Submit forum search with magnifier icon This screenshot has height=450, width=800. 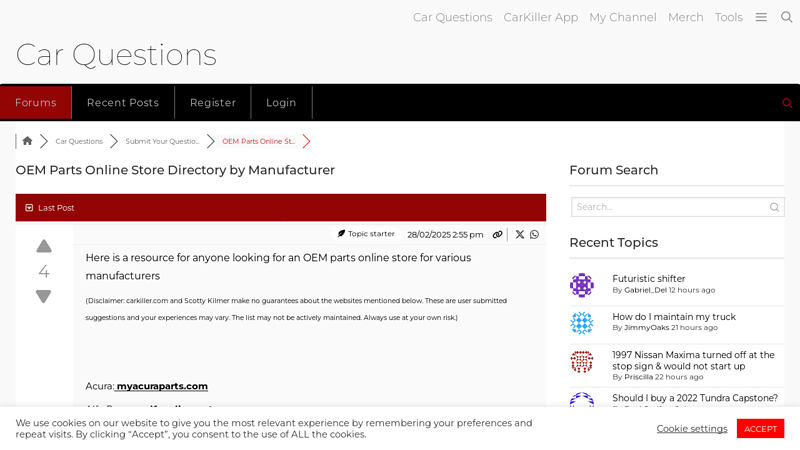[x=774, y=207]
